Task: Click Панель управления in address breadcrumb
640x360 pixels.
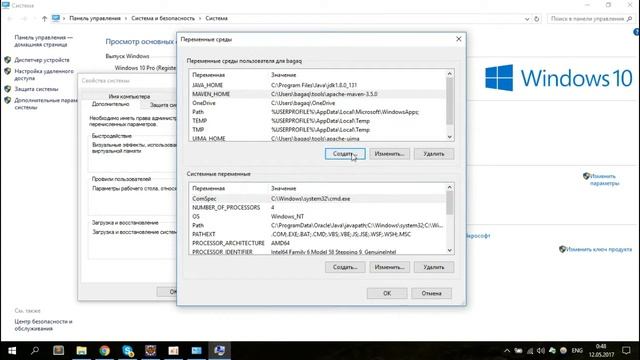Action: (95, 18)
